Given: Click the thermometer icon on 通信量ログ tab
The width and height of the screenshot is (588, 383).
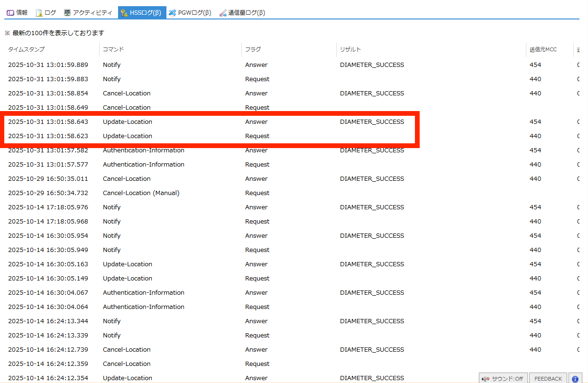Looking at the screenshot, I should pyautogui.click(x=222, y=13).
